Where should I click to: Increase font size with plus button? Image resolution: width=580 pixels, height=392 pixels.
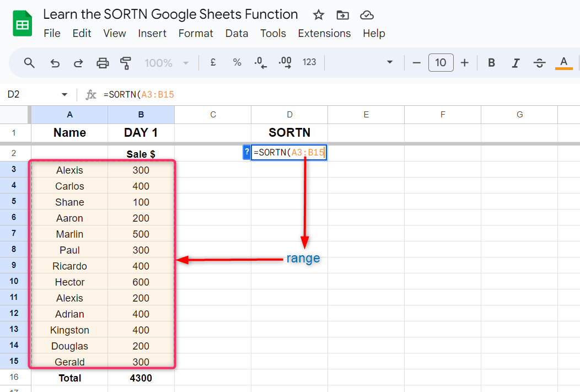pos(465,63)
